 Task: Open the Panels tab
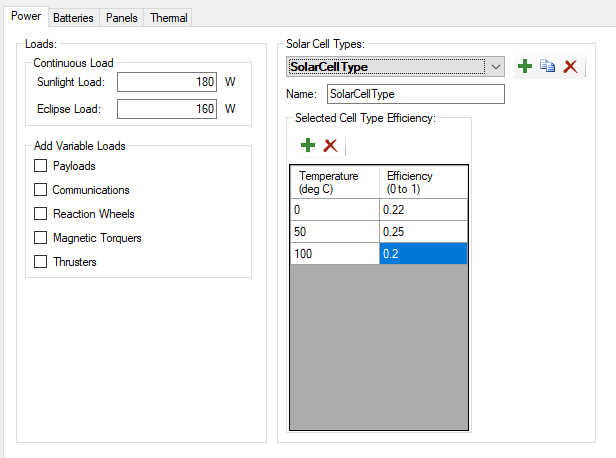122,18
